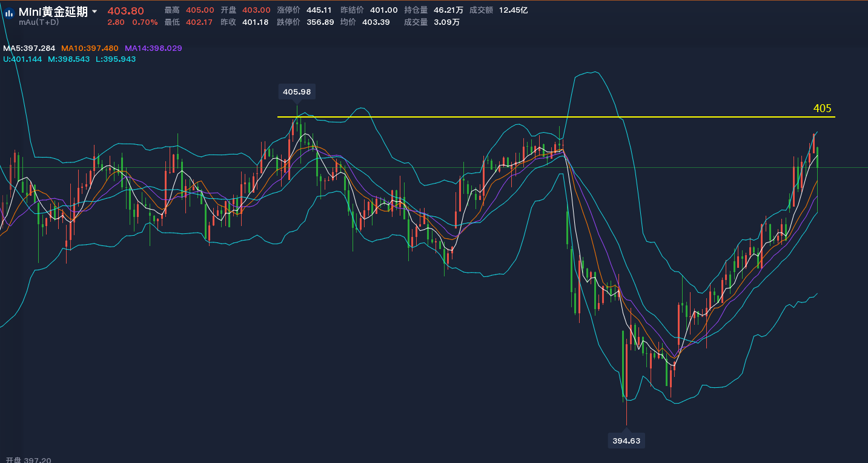This screenshot has width=868, height=463.
Task: Click the 成交额 value 12.45亿
Action: (514, 10)
